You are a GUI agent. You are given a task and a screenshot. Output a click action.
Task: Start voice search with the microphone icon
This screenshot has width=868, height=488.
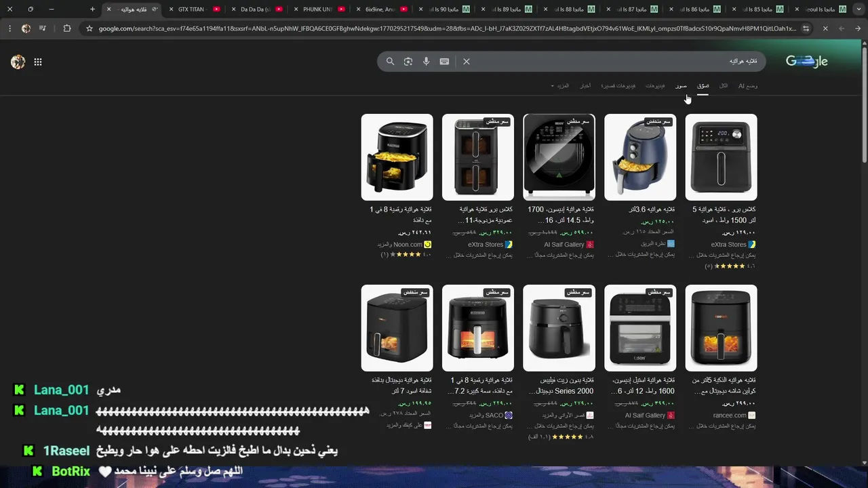[426, 61]
